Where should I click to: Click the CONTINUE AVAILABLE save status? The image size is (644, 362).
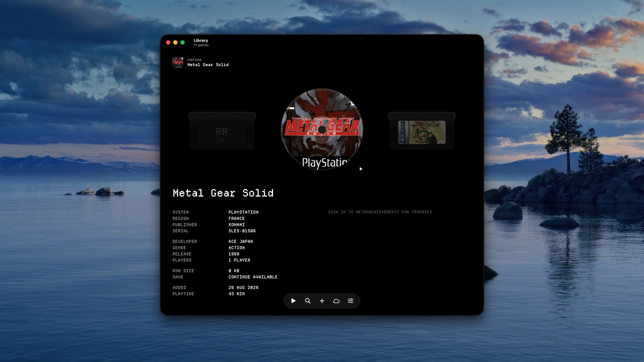(x=253, y=277)
